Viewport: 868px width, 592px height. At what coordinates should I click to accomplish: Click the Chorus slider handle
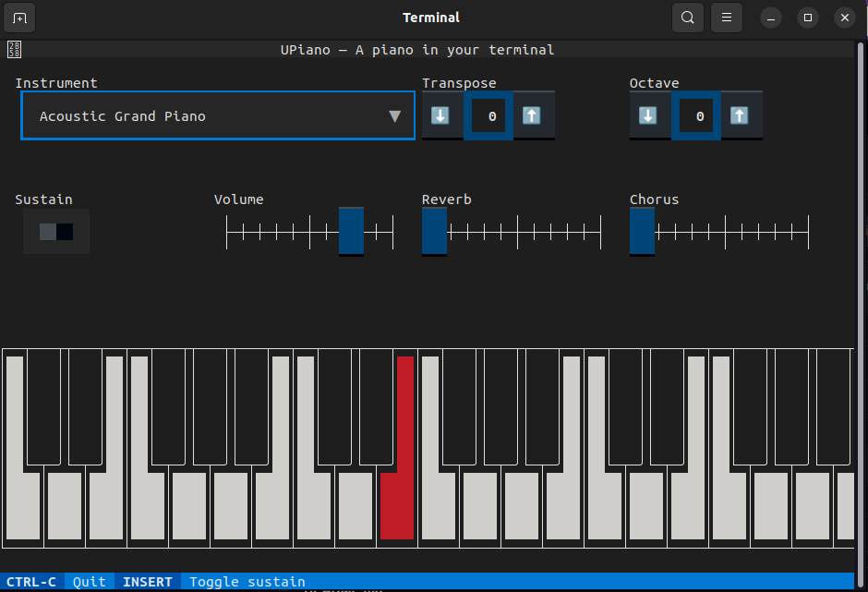click(x=642, y=232)
